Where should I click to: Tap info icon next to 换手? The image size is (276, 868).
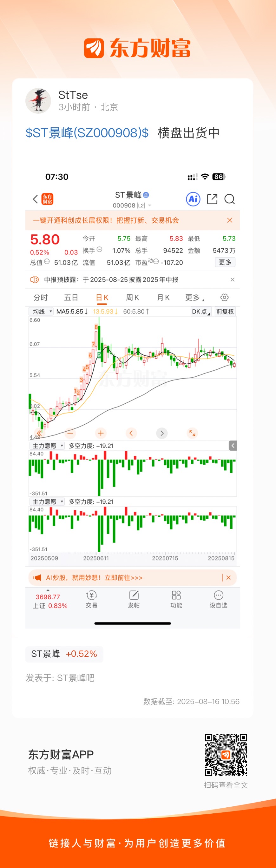click(99, 249)
